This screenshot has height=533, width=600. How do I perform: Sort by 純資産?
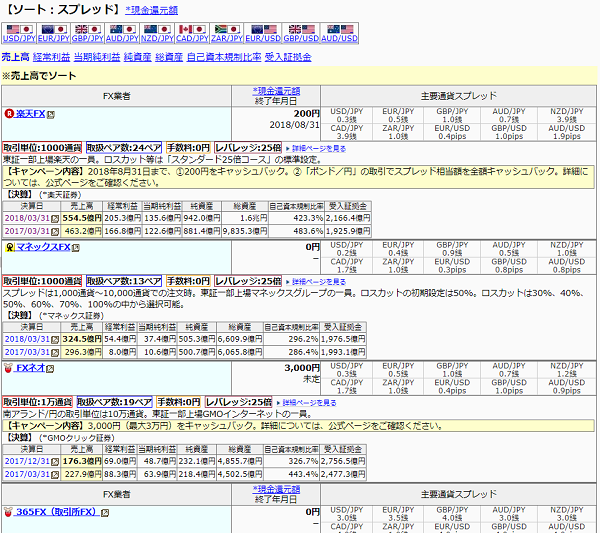[138, 57]
